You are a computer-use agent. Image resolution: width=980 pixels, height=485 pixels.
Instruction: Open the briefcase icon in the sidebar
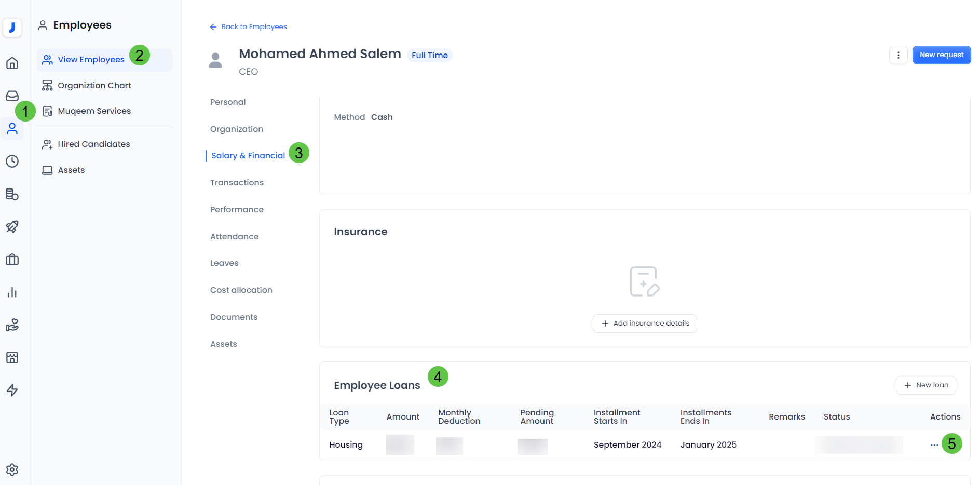coord(12,260)
